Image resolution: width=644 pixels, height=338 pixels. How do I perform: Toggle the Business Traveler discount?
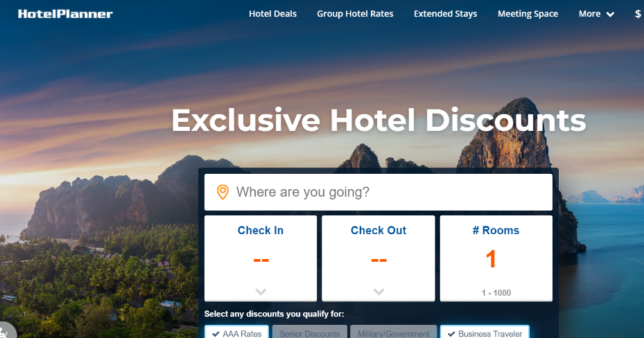[485, 332]
